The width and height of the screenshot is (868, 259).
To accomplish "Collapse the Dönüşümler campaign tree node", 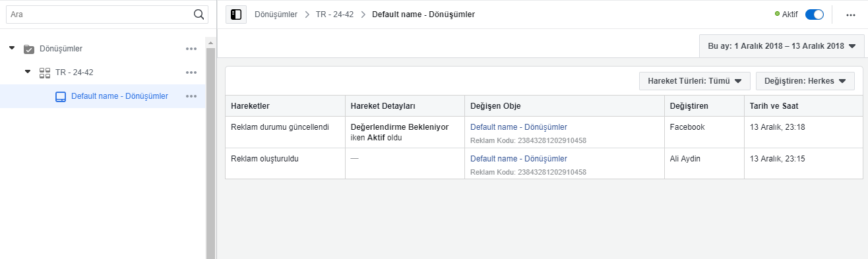I will (x=12, y=48).
